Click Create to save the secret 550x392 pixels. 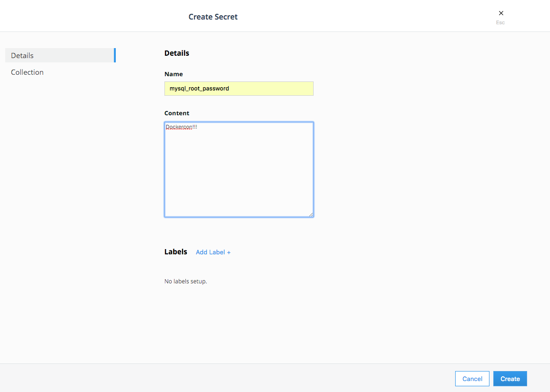coord(510,379)
